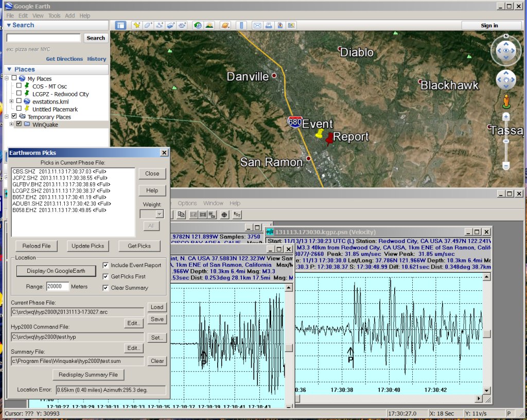Toggle the COS - MT Osc checkbox

(19, 85)
